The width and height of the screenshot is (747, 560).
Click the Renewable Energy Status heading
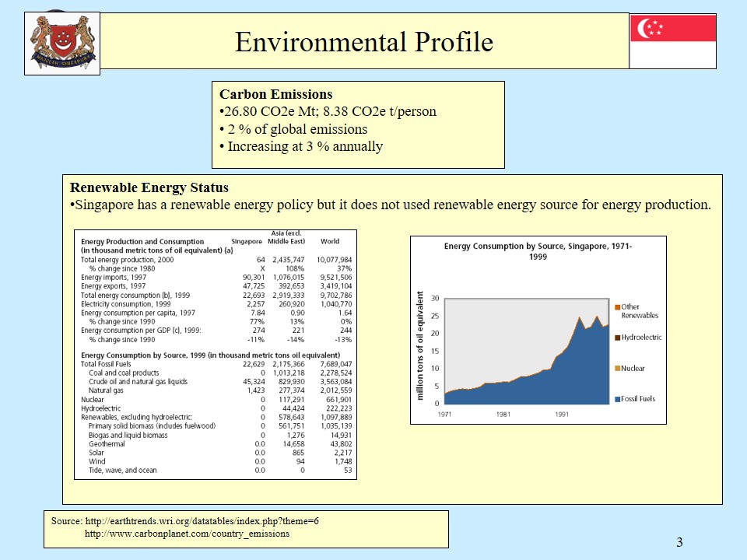[x=149, y=187]
